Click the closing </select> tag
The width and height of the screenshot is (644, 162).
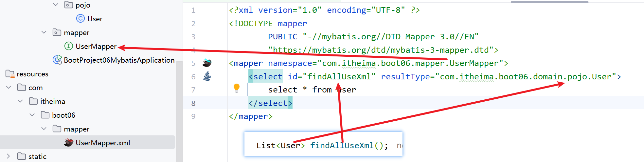[x=270, y=103]
